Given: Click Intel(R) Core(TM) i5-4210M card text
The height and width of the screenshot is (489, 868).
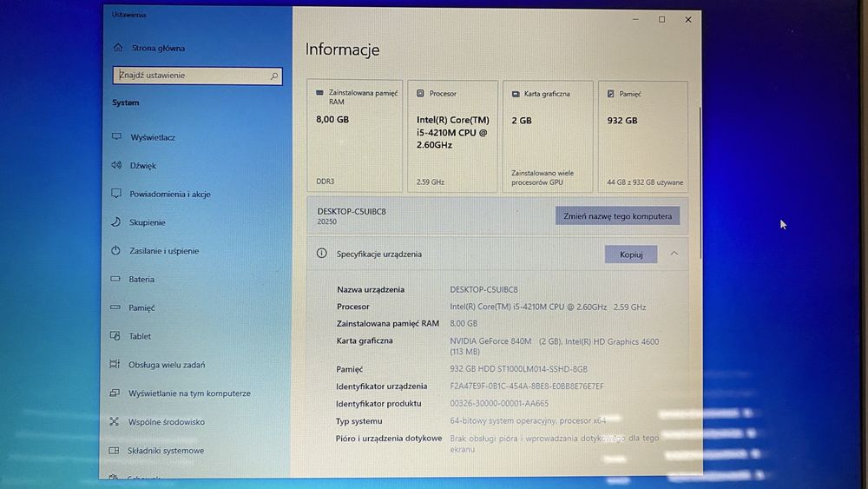Looking at the screenshot, I should [x=453, y=132].
